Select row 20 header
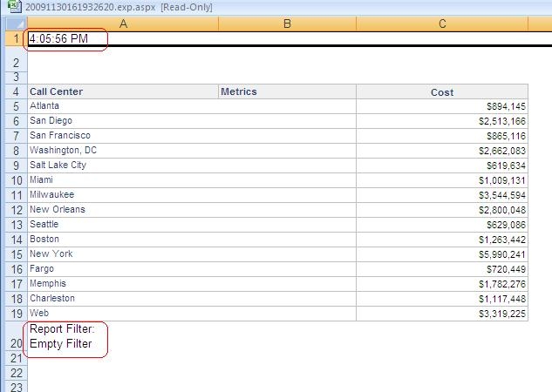This screenshot has width=552, height=392. coord(17,336)
